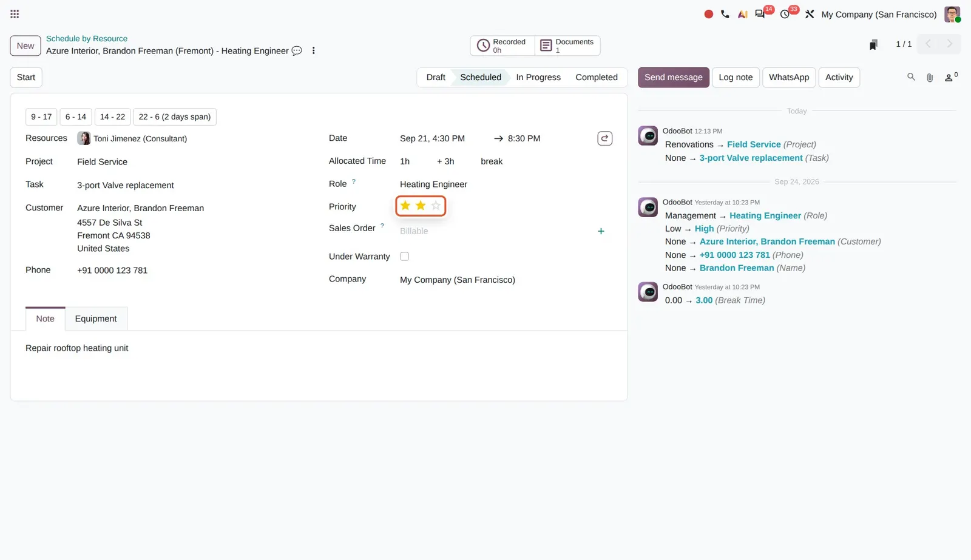This screenshot has height=560, width=971.
Task: Go to Schedule by Resource breadcrumb
Action: [87, 38]
